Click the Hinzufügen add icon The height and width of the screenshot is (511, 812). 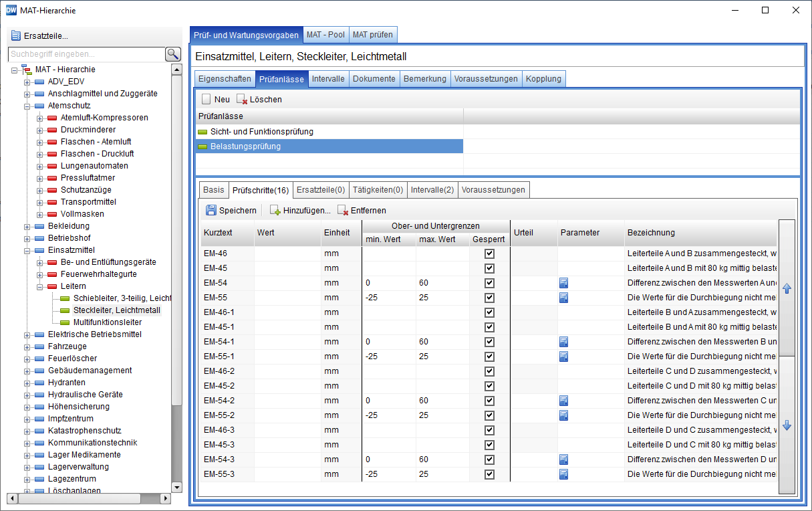[275, 210]
